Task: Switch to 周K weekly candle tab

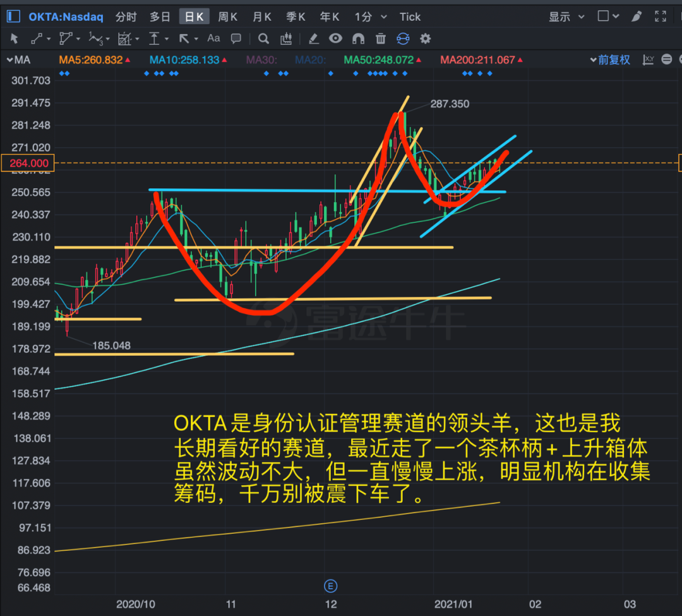Action: tap(227, 17)
